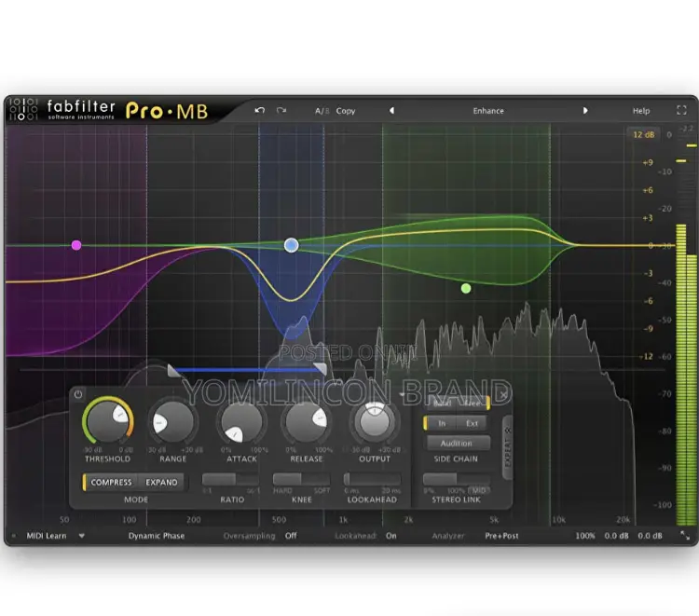The width and height of the screenshot is (699, 616).
Task: Adjust the Ratio slider
Action: (x=230, y=479)
